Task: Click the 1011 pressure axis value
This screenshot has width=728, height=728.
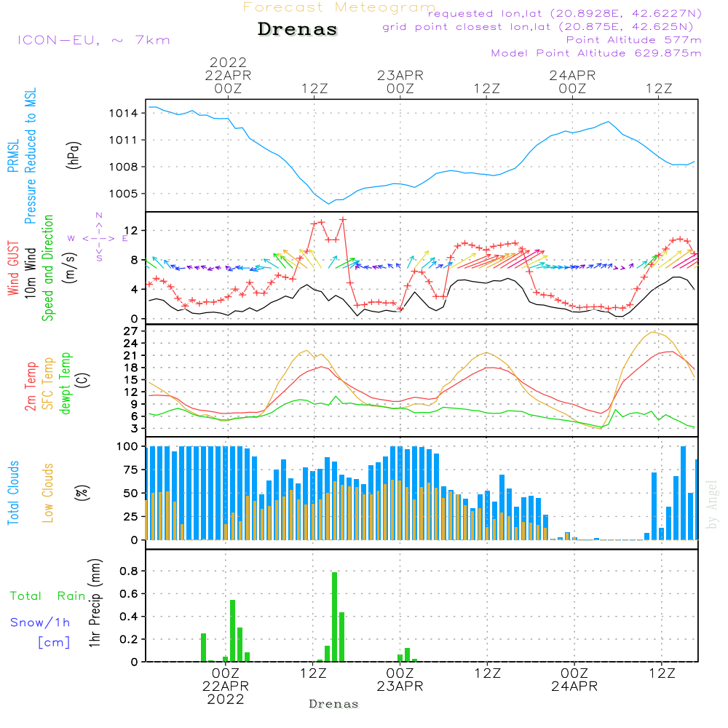Action: tap(123, 141)
